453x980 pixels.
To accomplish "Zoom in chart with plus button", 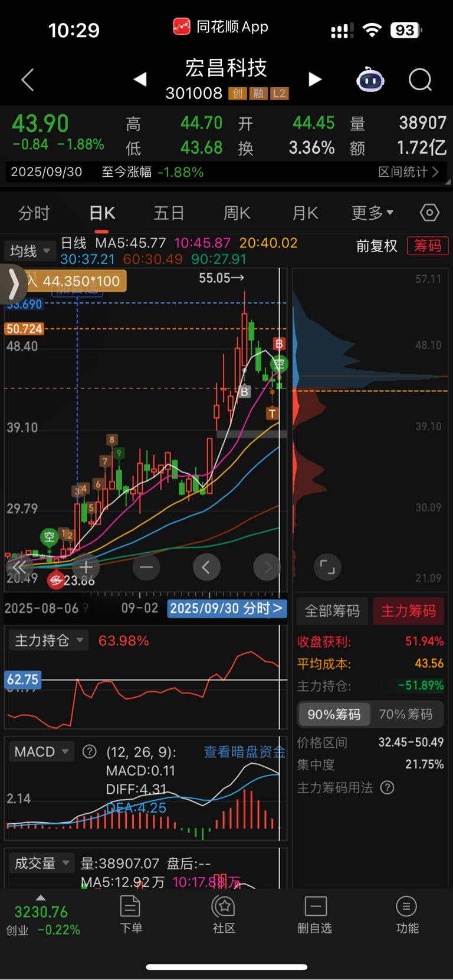I will click(86, 567).
